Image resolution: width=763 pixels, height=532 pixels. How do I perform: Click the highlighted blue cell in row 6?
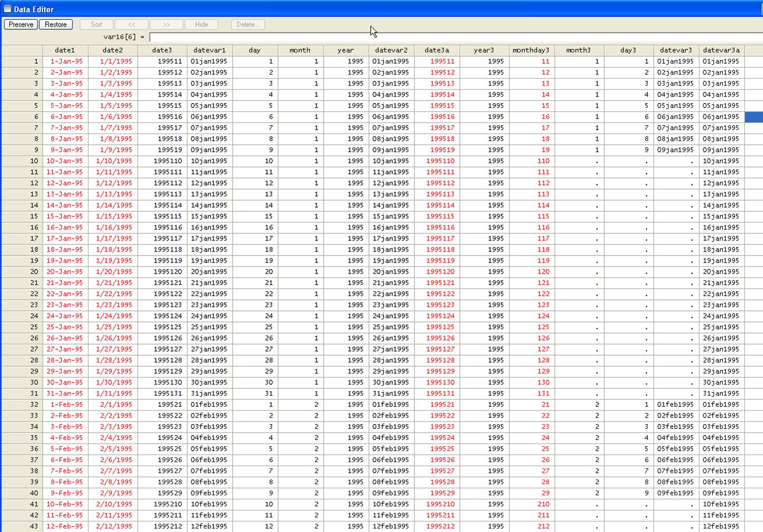coord(754,116)
